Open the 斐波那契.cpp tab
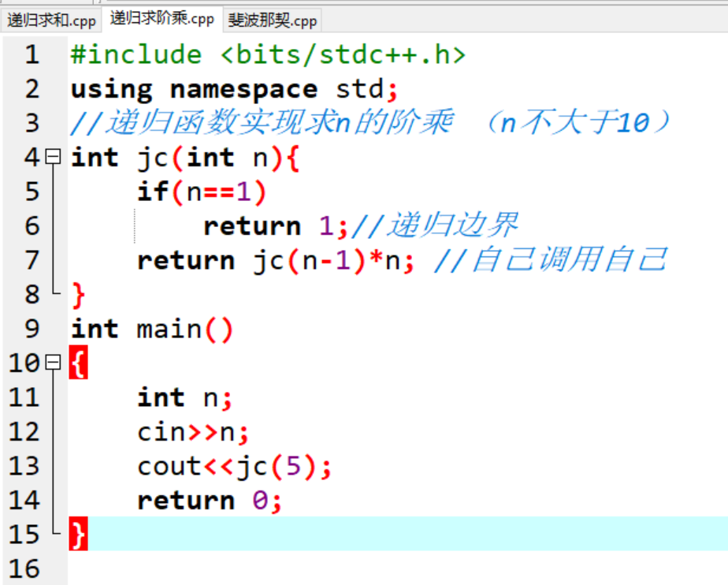Image resolution: width=728 pixels, height=585 pixels. click(273, 20)
